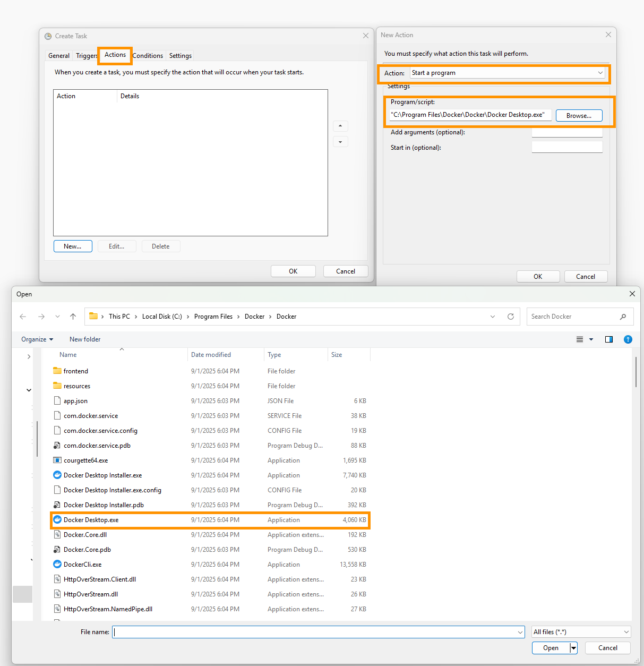Screen dimensions: 644x666
Task: Click the Up one level arrow
Action: 73,317
